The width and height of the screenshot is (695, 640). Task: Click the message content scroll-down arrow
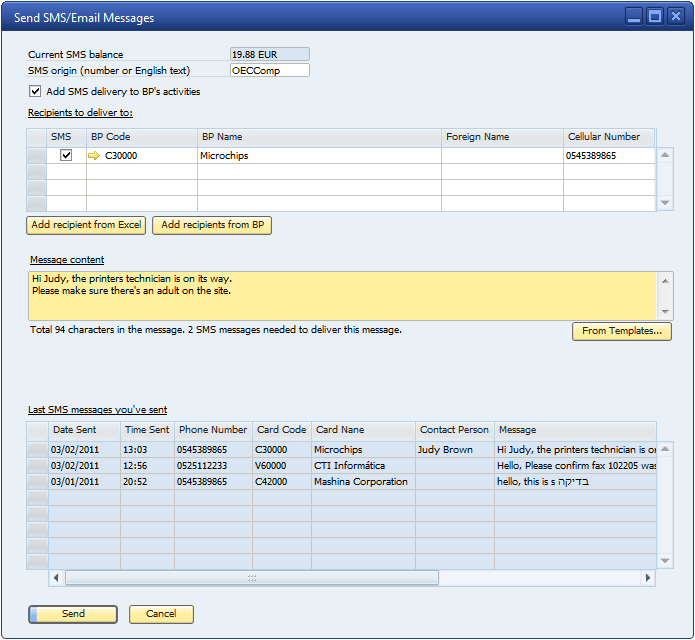(x=665, y=312)
